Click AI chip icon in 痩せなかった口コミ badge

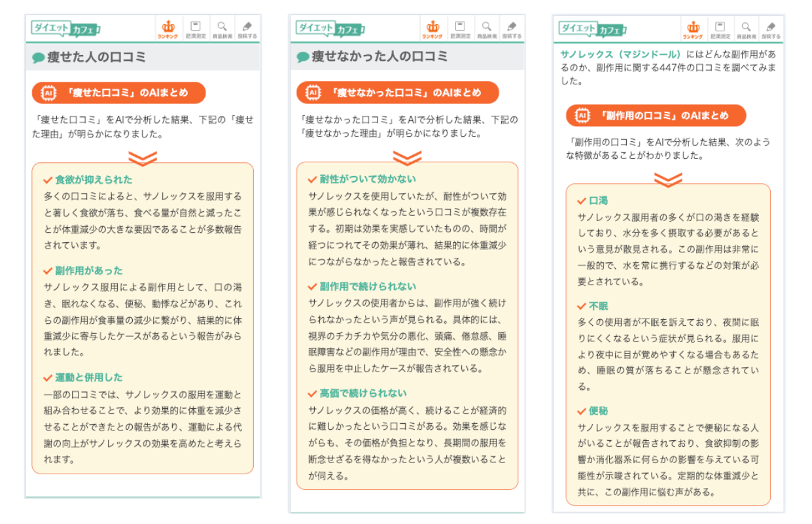coord(312,93)
